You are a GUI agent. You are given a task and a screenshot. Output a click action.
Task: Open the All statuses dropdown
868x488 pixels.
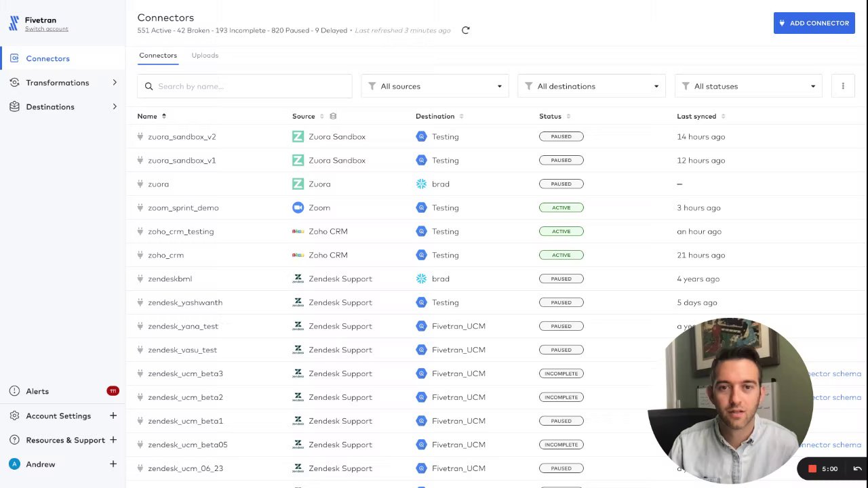pyautogui.click(x=748, y=86)
